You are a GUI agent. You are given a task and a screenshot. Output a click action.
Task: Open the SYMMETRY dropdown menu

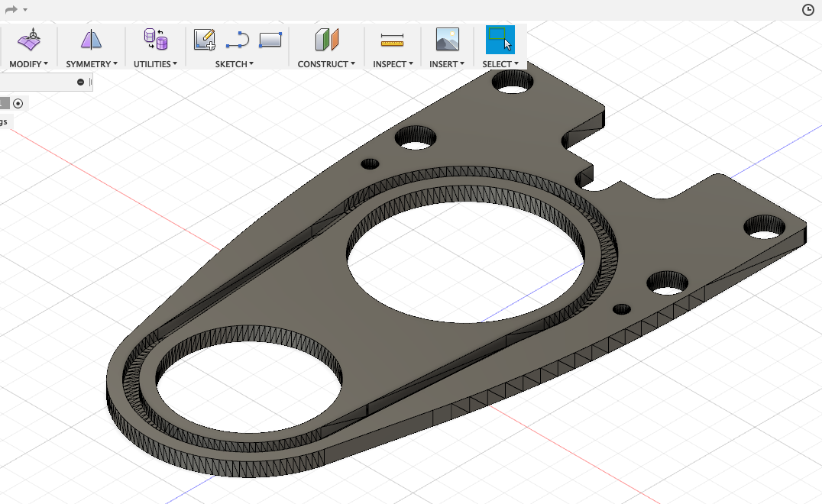(92, 64)
